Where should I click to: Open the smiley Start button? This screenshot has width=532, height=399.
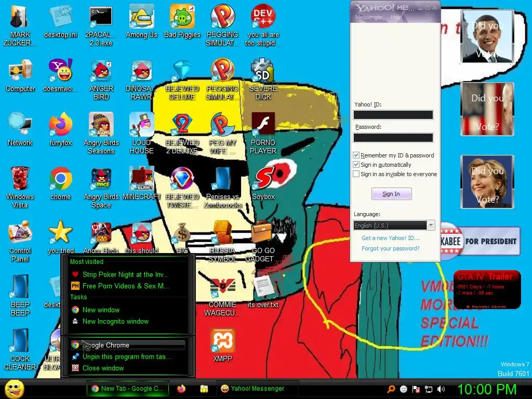pyautogui.click(x=14, y=389)
